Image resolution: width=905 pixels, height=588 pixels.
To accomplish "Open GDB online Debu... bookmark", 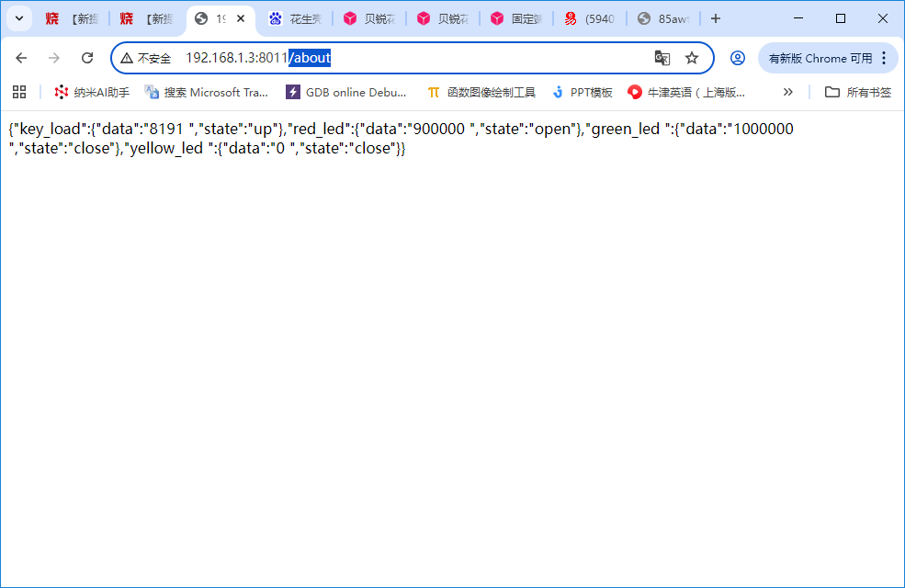I will pyautogui.click(x=346, y=92).
